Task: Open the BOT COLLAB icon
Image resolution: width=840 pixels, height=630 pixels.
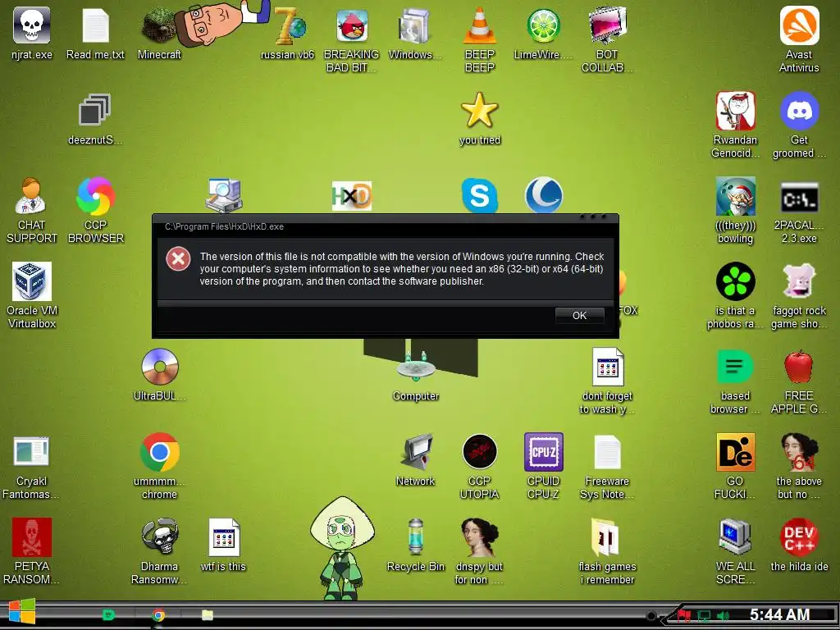Action: [x=607, y=25]
